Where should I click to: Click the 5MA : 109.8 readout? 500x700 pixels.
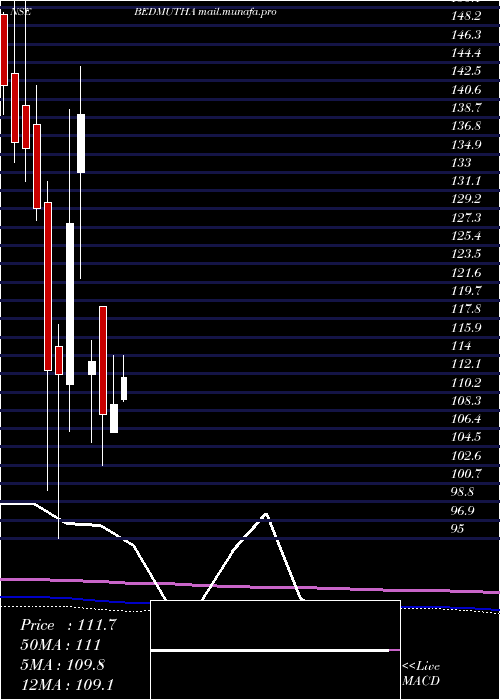point(62,665)
